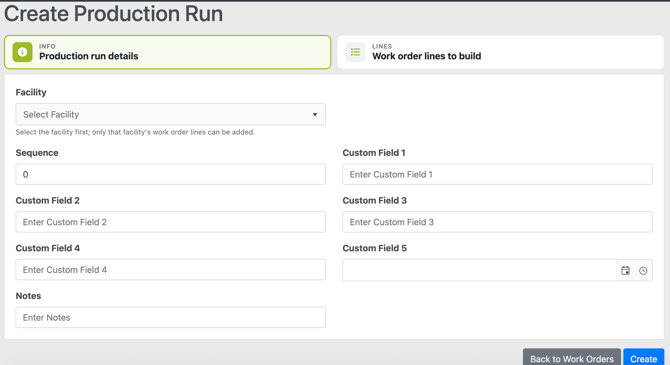This screenshot has width=670, height=365.
Task: Click the Custom Field 5 date input
Action: 479,270
